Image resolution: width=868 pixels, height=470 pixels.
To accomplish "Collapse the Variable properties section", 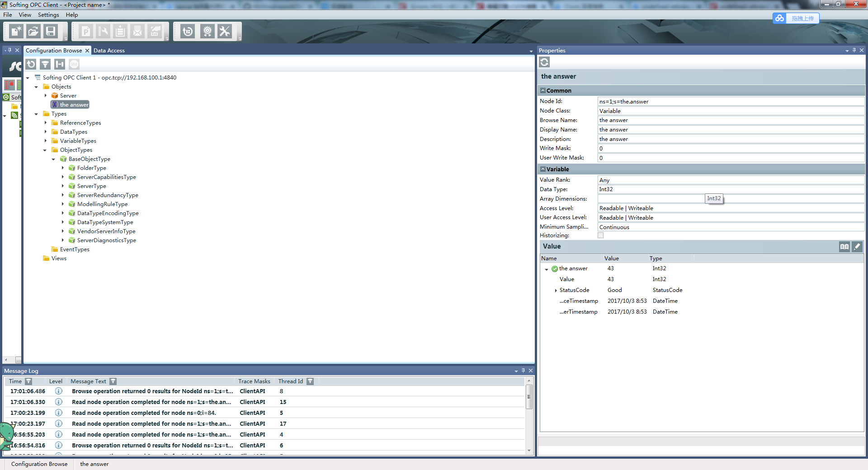I will tap(543, 169).
